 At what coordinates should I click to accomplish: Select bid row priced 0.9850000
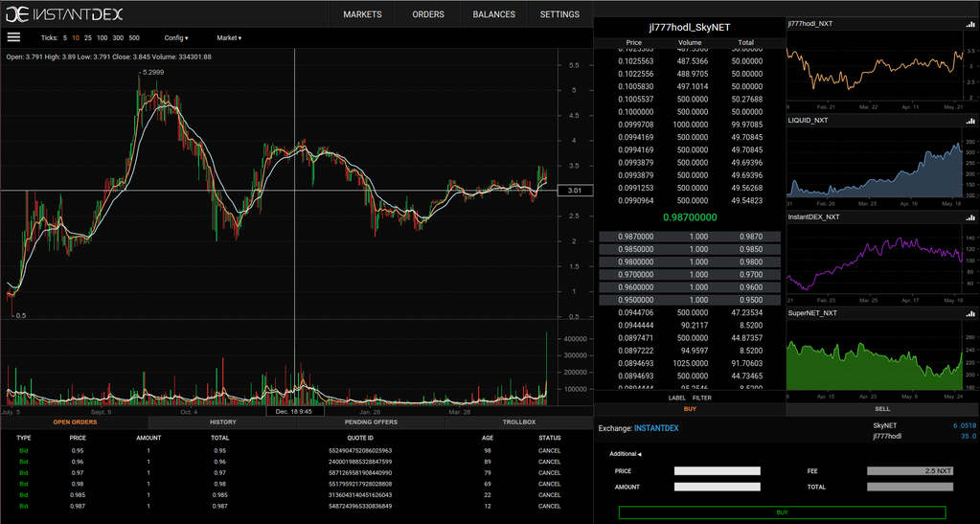(690, 249)
